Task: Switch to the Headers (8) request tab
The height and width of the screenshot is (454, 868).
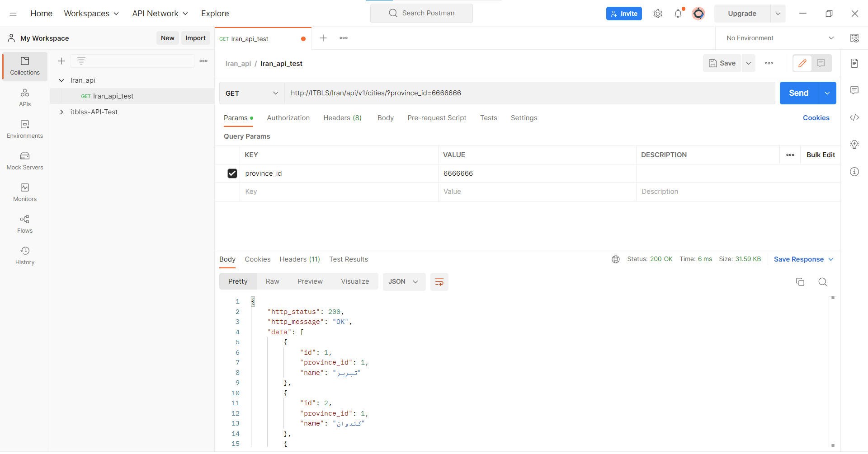Action: tap(342, 118)
